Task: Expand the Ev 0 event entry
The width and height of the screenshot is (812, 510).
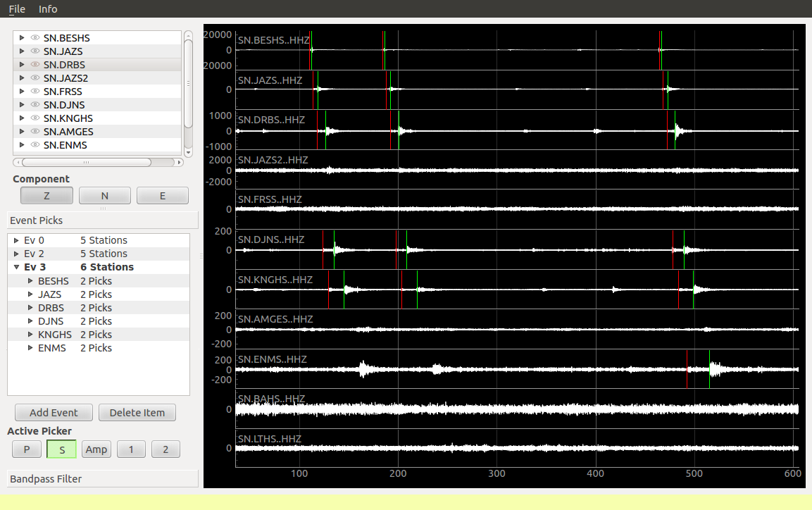Action: click(16, 240)
